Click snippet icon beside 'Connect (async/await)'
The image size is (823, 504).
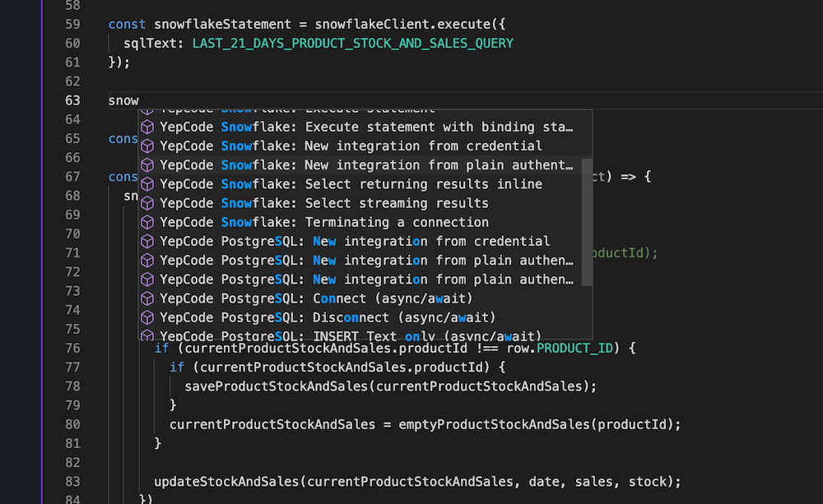(147, 298)
